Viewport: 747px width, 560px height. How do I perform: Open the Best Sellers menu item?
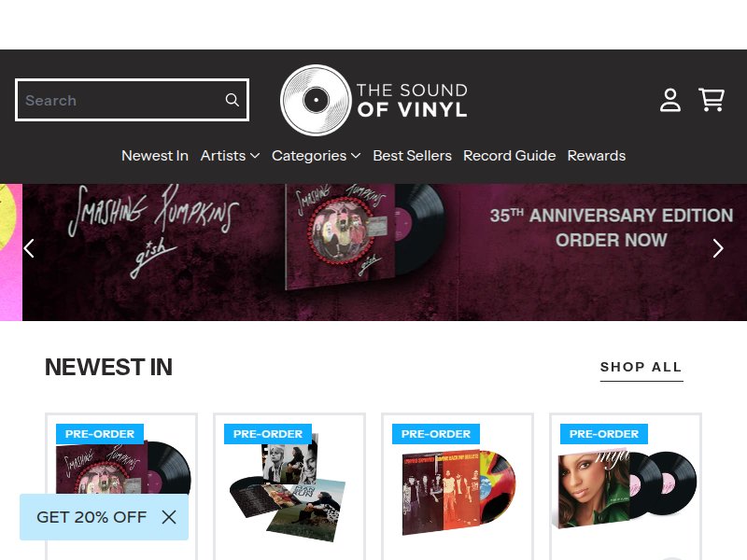[x=412, y=156]
